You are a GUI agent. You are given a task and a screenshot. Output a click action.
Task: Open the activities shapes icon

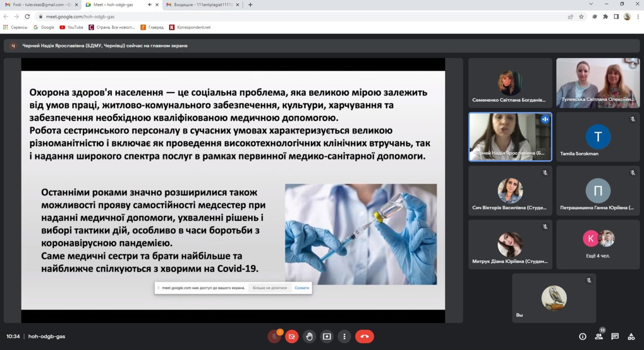(631, 337)
